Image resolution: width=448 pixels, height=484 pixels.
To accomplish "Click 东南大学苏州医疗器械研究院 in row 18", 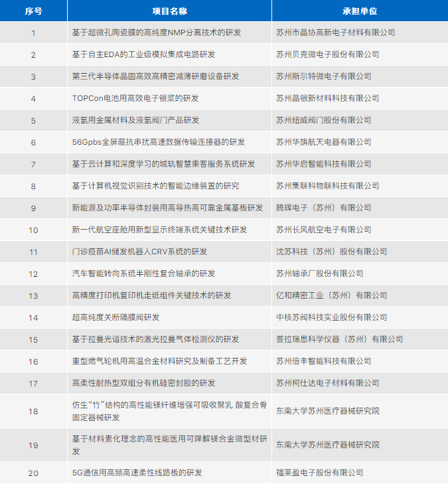I will (x=327, y=411).
